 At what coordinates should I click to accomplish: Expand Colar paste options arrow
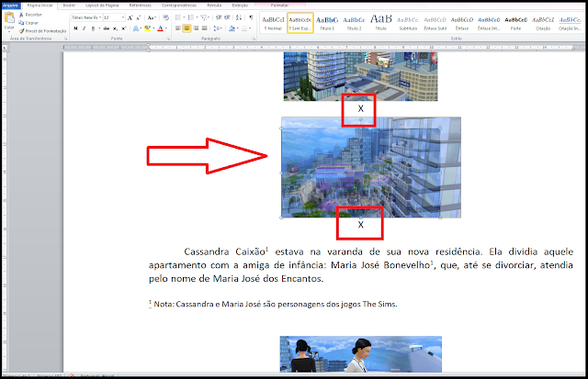(x=9, y=31)
